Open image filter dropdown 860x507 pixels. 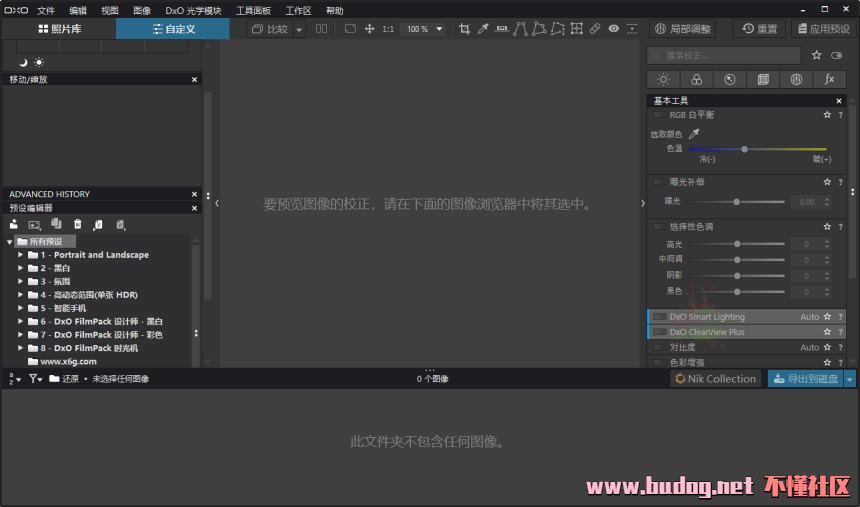(36, 379)
